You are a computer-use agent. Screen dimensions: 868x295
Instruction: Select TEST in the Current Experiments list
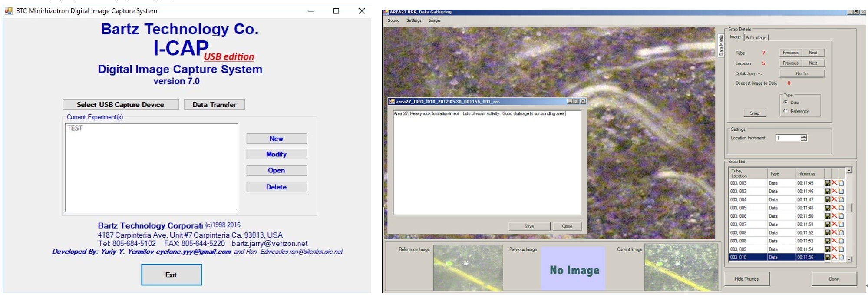pyautogui.click(x=75, y=128)
